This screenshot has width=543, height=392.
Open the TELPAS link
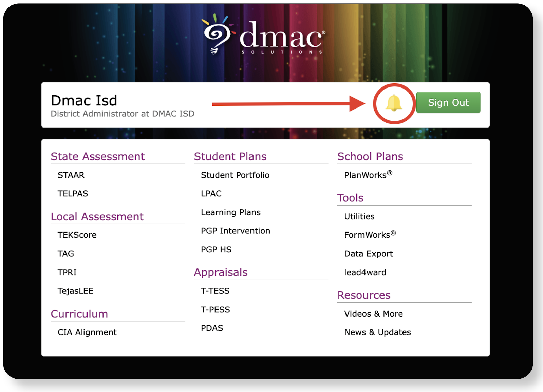pos(73,194)
